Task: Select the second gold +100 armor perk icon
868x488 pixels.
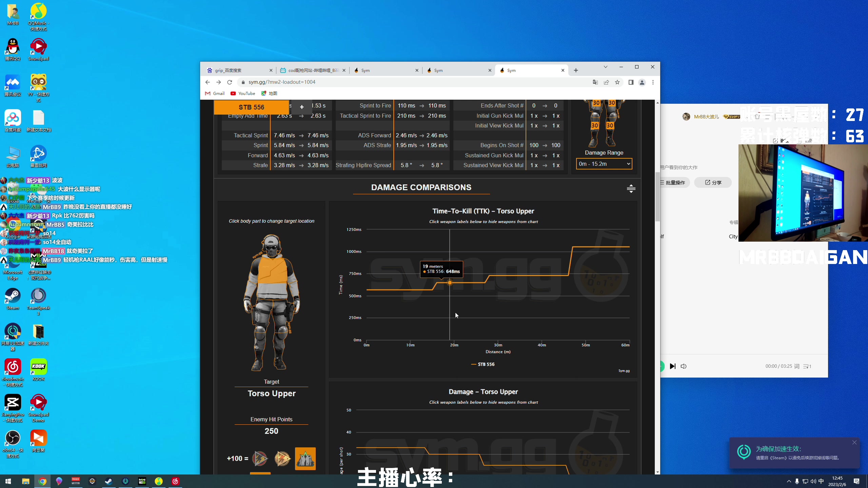Action: point(282,459)
